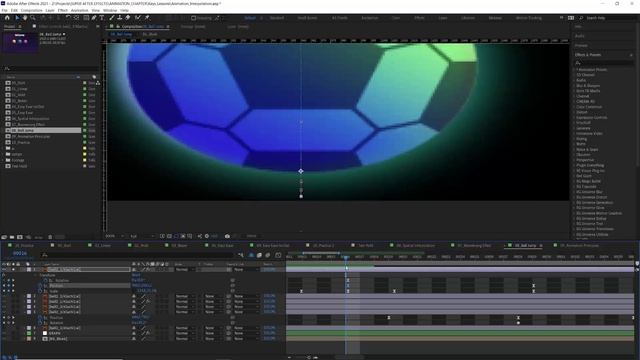Hide the GRAPH layer with its eye
Image resolution: width=640 pixels, height=360 pixels.
[x=4, y=333]
